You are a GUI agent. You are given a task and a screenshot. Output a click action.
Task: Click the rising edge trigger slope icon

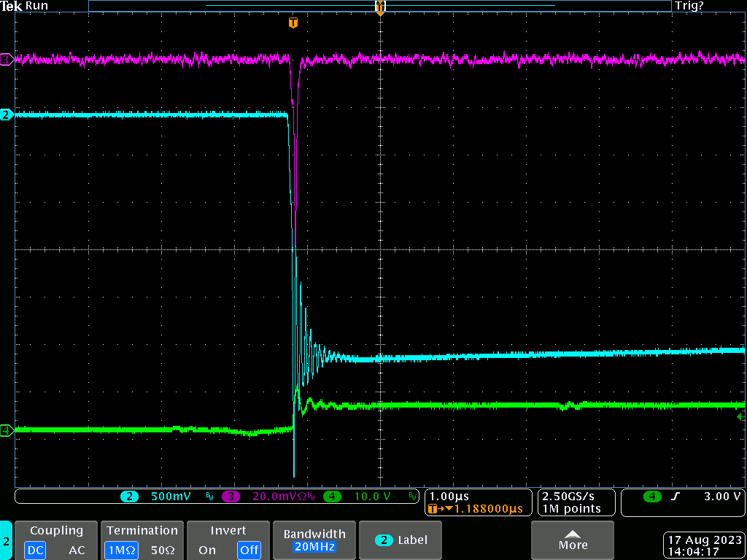coord(675,497)
